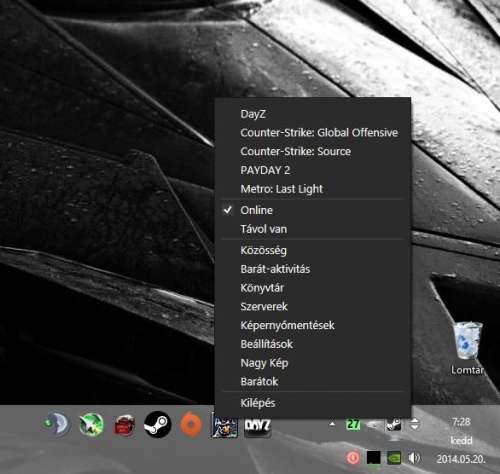Open the Lomtár recycle bin icon

(x=467, y=347)
